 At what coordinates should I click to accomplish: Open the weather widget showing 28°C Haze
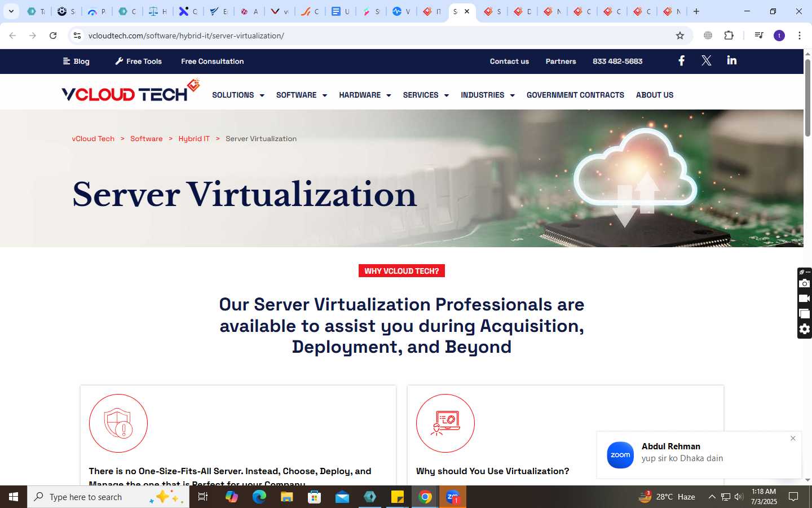pos(667,497)
